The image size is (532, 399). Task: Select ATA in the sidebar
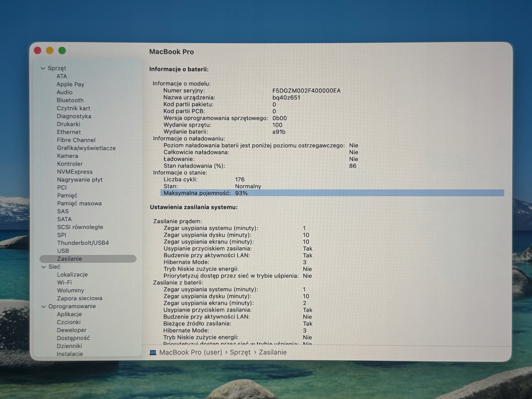point(62,76)
